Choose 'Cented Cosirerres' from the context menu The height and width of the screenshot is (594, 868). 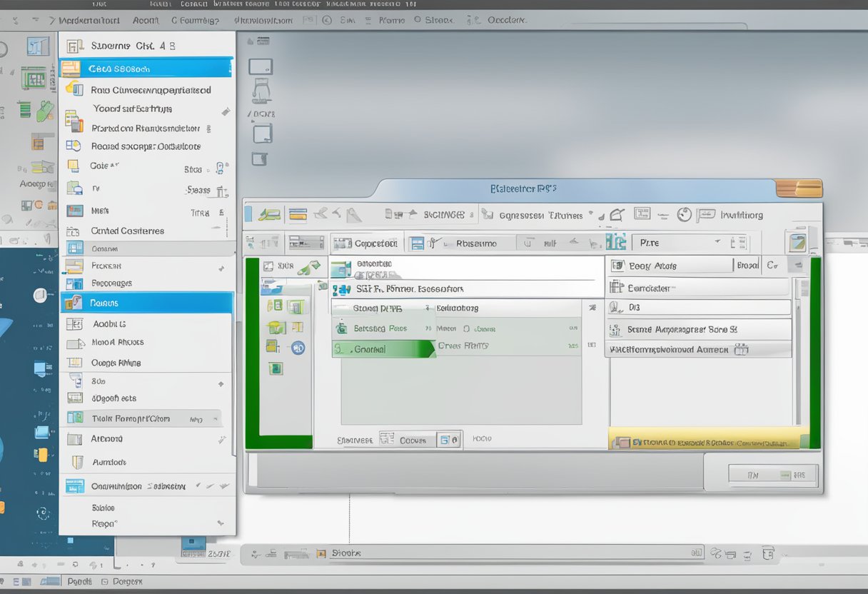(128, 231)
